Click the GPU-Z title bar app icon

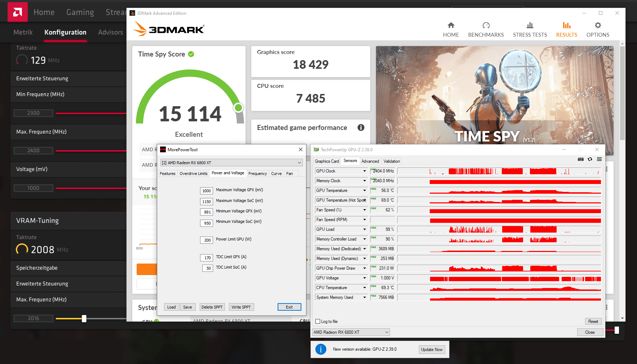click(317, 150)
